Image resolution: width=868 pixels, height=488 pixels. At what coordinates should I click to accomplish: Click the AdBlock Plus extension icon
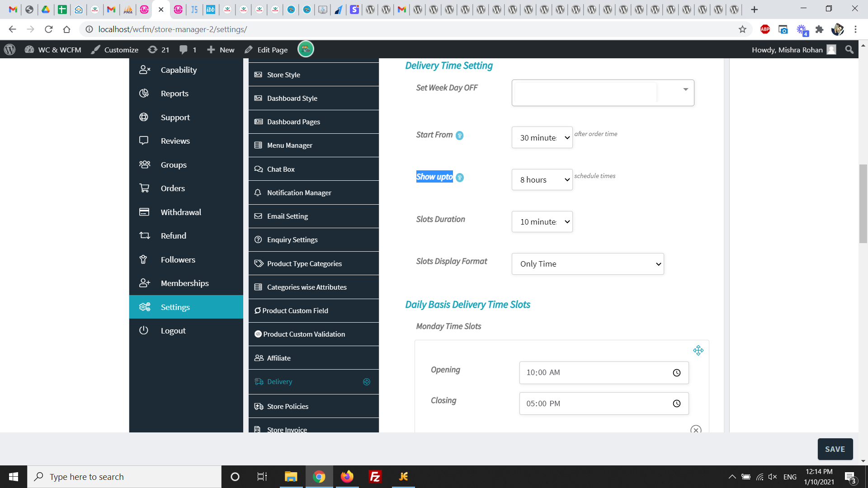765,29
